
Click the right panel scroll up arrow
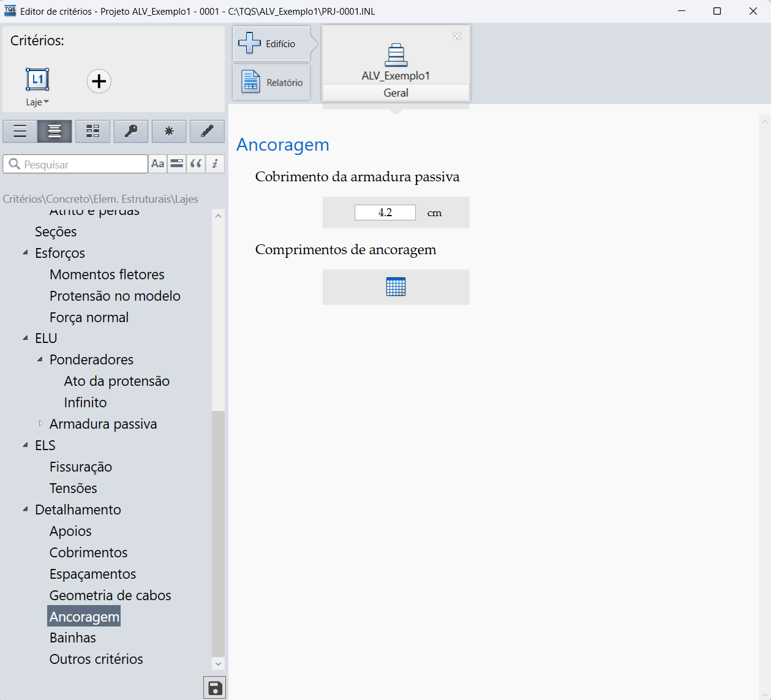click(x=765, y=122)
